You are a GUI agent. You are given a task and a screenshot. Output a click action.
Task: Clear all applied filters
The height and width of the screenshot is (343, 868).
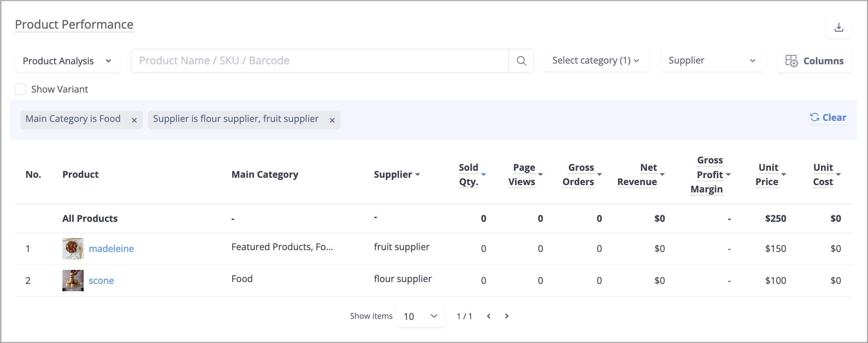click(x=828, y=118)
